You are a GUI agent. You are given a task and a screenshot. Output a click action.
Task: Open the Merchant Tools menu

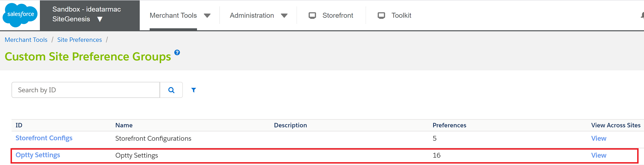pos(173,15)
